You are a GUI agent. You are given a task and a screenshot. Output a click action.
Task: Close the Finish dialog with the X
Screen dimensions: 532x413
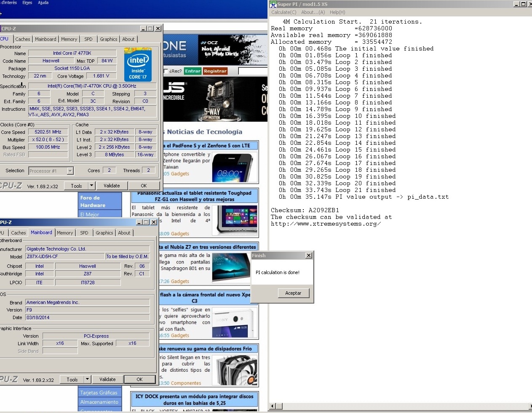pyautogui.click(x=309, y=256)
